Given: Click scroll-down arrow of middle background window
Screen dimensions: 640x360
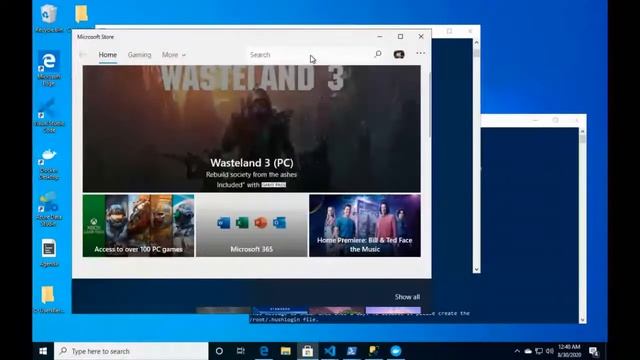Looking at the screenshot, I should 476,269.
